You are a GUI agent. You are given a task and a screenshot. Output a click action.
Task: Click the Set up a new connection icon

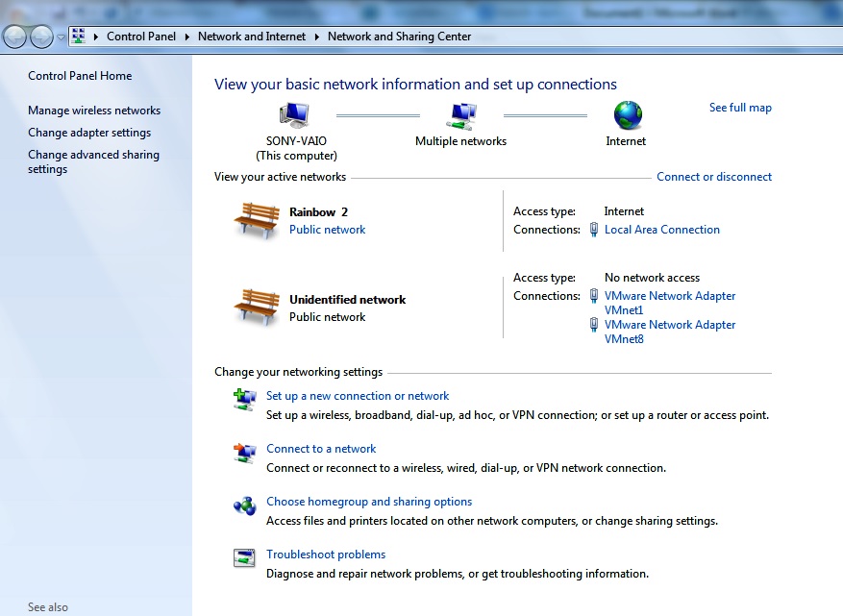pyautogui.click(x=243, y=396)
